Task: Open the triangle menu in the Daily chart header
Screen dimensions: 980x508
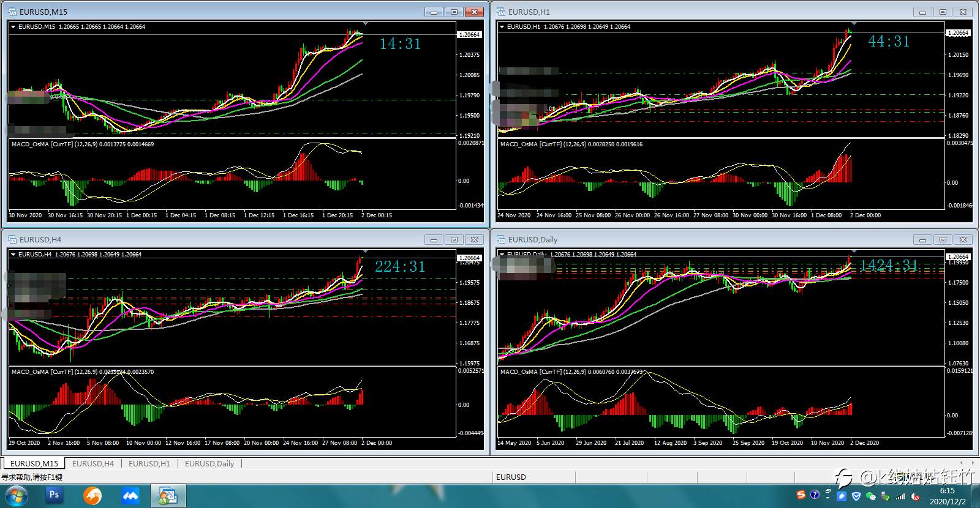Action: tap(502, 255)
